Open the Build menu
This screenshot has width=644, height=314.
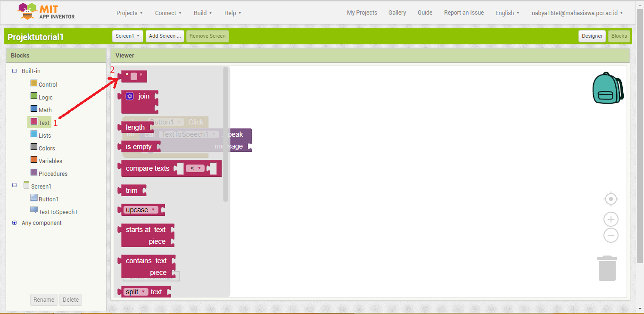[203, 13]
